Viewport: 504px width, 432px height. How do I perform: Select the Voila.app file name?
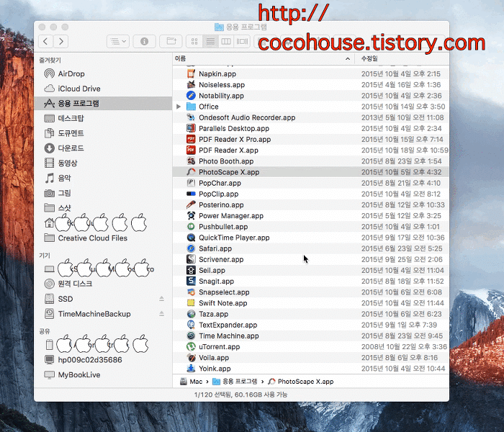click(x=214, y=358)
